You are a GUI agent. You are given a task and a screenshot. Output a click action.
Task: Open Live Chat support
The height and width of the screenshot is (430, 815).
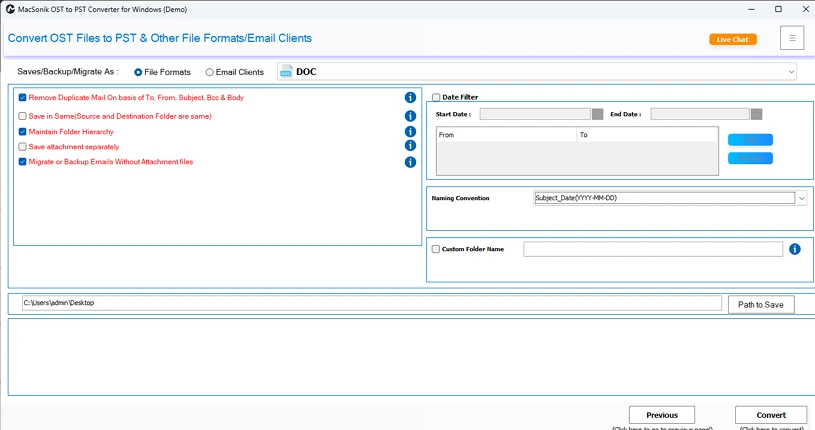click(733, 39)
